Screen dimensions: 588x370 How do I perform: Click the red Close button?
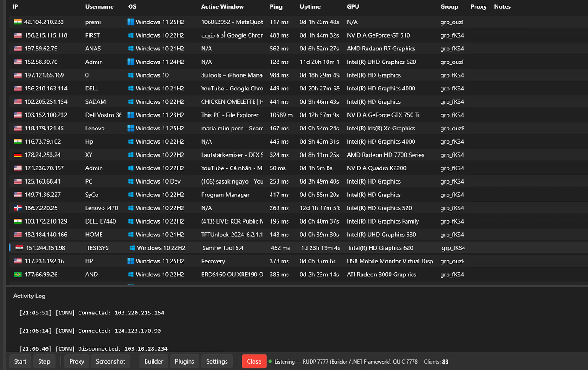pyautogui.click(x=254, y=361)
